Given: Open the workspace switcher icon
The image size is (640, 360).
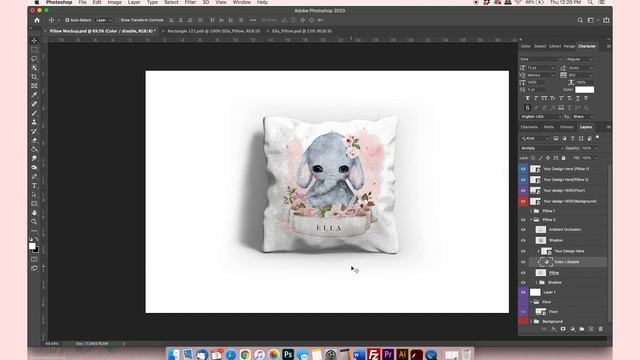Looking at the screenshot, I should (x=591, y=20).
